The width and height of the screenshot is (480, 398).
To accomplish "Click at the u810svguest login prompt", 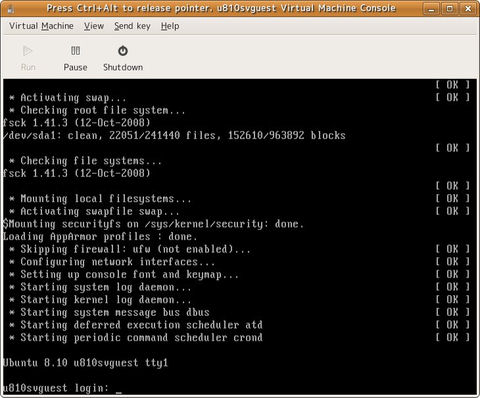I will 62,388.
